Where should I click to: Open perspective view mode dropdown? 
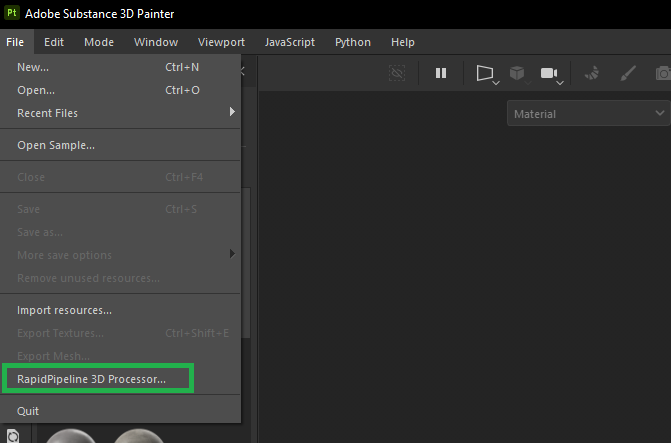(487, 74)
